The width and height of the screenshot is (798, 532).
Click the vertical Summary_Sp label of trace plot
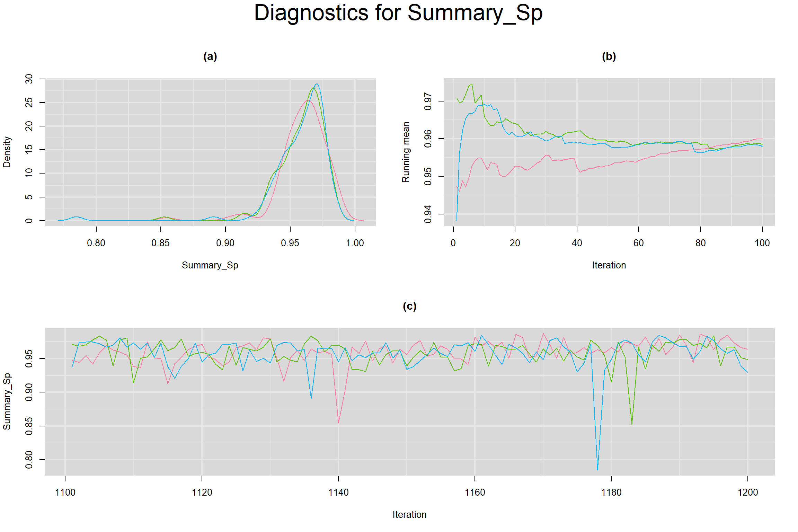coord(7,401)
